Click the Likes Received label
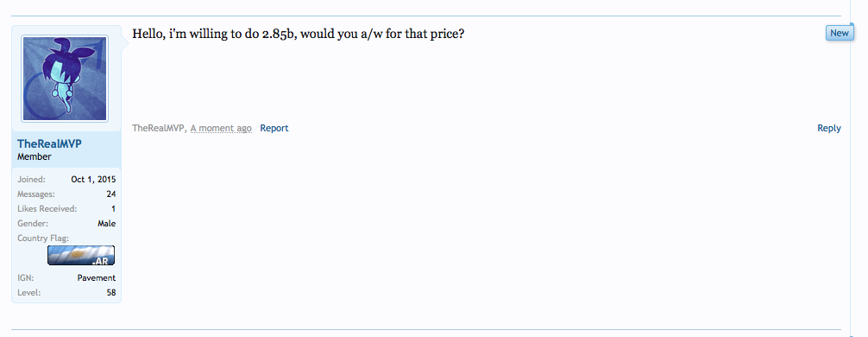Image resolution: width=868 pixels, height=337 pixels. (x=47, y=209)
